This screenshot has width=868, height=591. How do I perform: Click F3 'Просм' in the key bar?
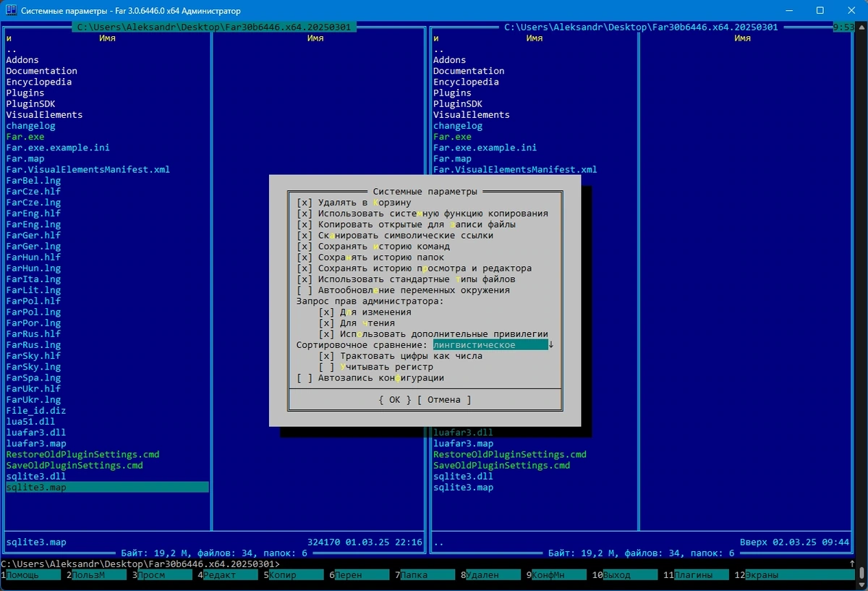(163, 575)
